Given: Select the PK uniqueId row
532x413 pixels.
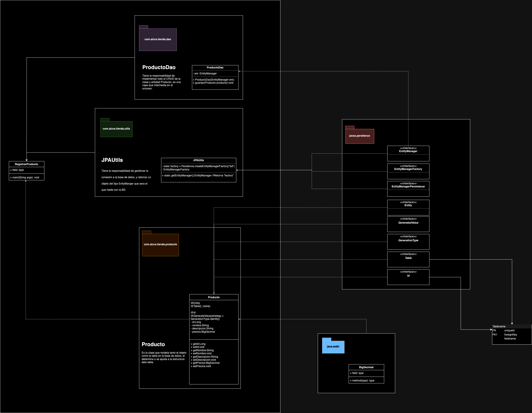Looking at the screenshot, I should click(511, 331).
